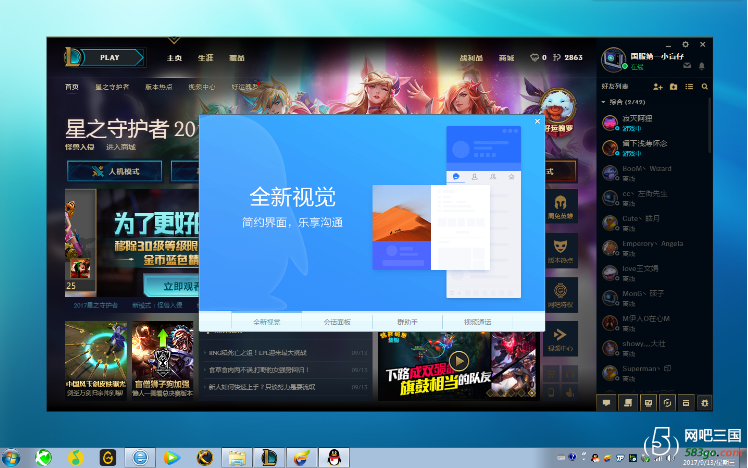Open the second bottom-bar panel icon
The height and width of the screenshot is (468, 748).
pyautogui.click(x=627, y=403)
